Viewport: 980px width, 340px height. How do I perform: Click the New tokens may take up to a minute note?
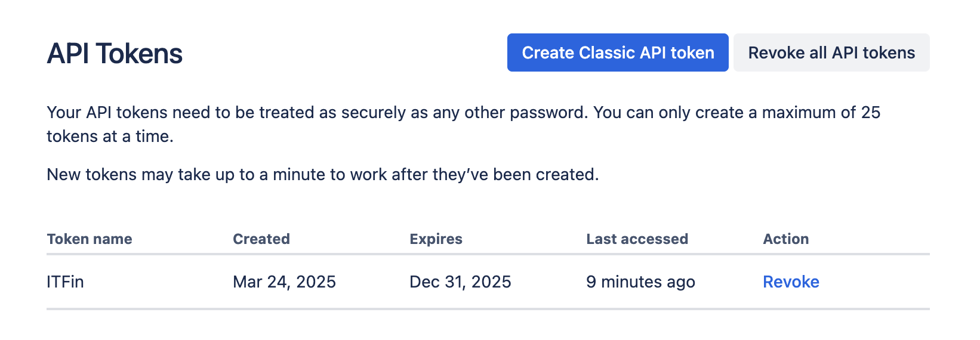(323, 175)
